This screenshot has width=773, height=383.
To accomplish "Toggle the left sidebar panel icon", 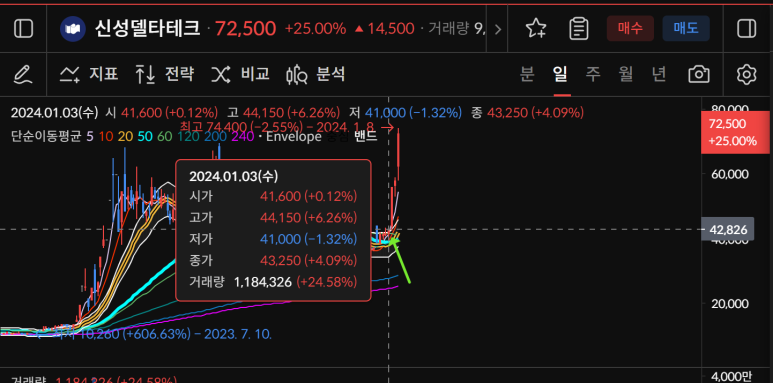I will [x=23, y=29].
